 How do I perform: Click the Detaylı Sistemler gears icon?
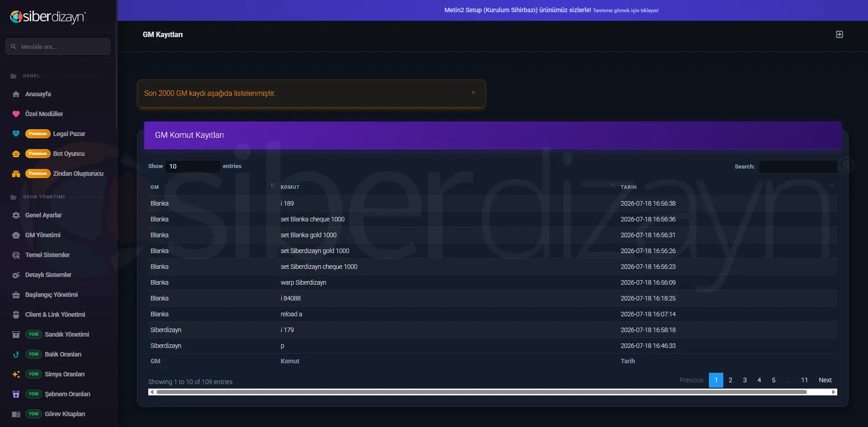pos(16,275)
